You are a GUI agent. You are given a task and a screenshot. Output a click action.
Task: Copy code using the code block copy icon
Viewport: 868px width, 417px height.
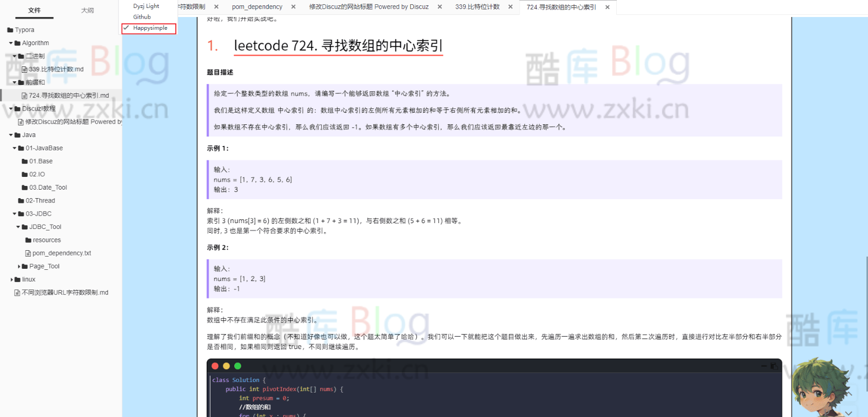(x=774, y=366)
